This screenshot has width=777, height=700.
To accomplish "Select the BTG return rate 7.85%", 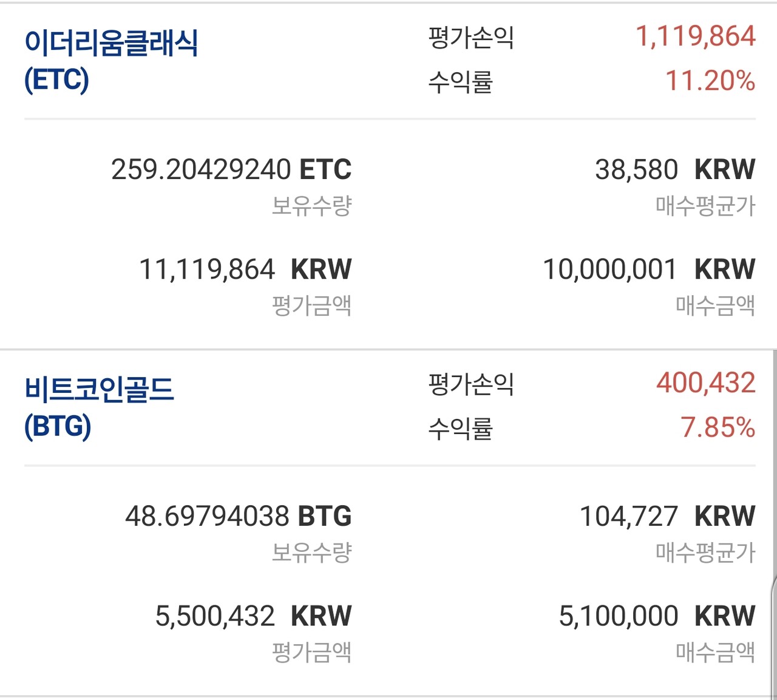I will coord(718,427).
